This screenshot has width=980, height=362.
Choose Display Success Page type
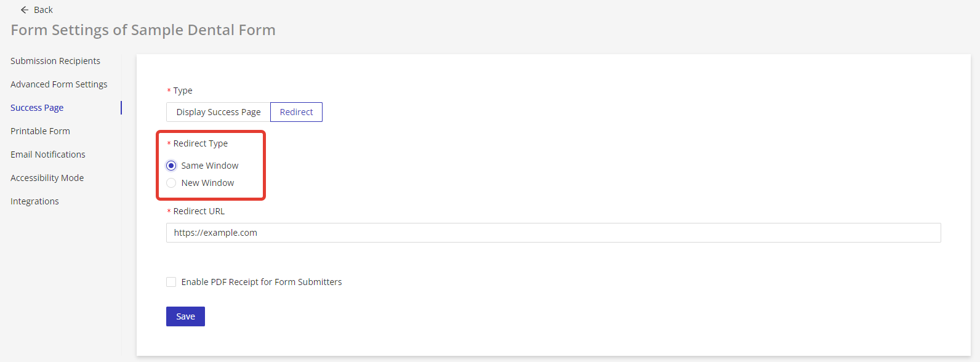[x=219, y=112]
